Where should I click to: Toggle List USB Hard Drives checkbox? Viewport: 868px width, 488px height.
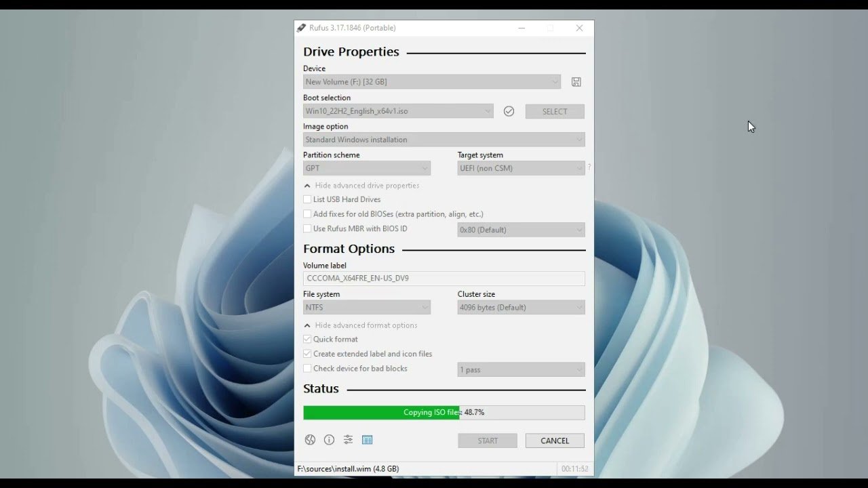(x=307, y=199)
